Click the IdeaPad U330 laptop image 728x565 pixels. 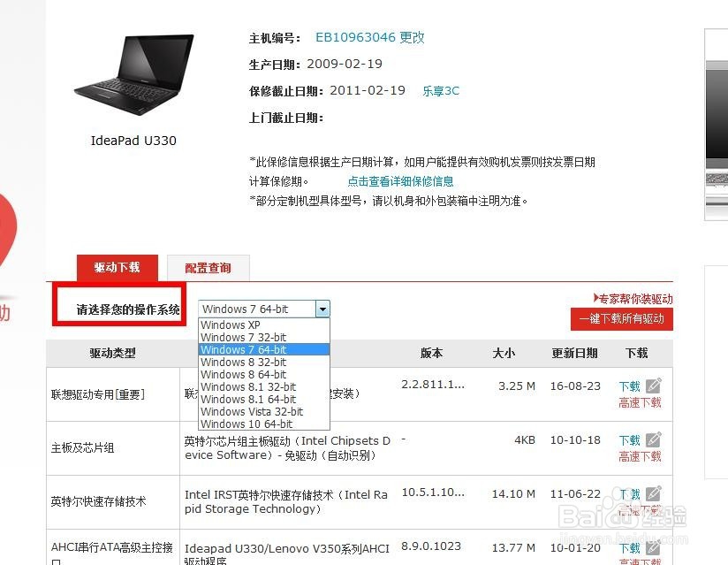(133, 74)
